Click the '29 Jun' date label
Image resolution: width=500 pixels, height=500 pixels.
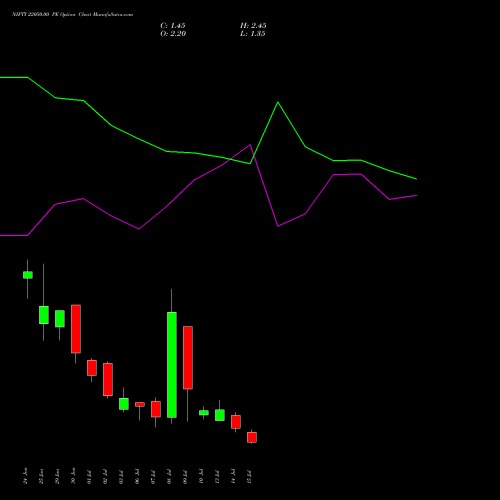coord(58,476)
